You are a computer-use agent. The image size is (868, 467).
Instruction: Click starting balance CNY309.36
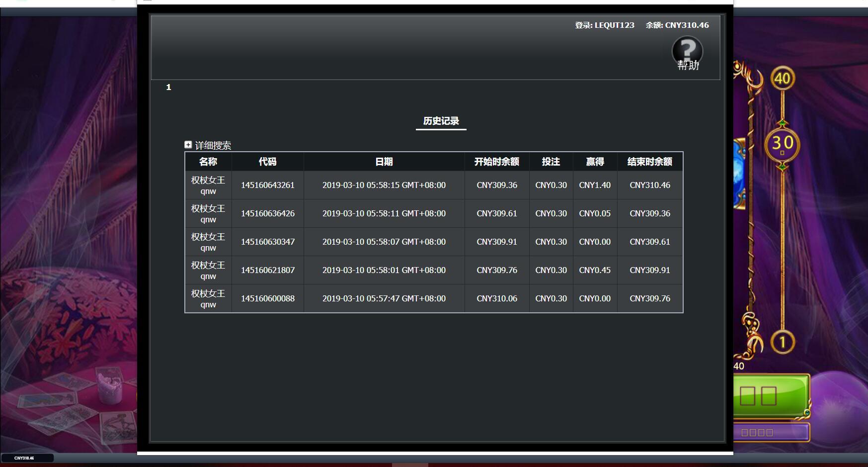497,185
